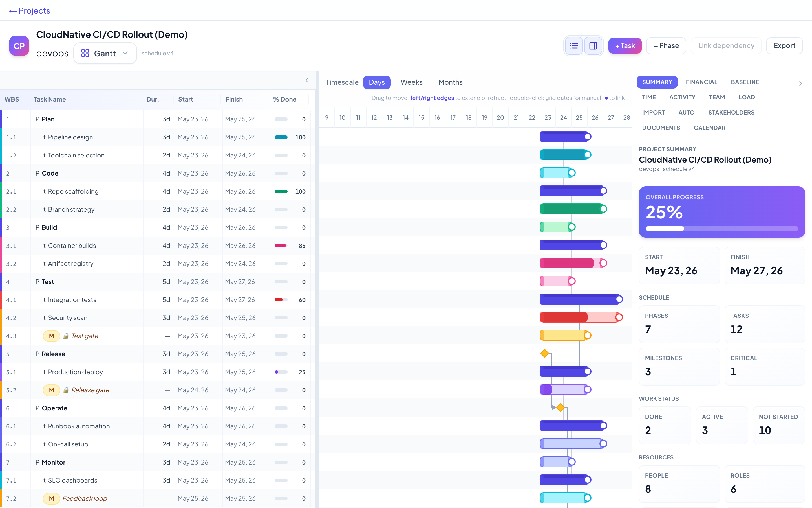Image resolution: width=812 pixels, height=508 pixels.
Task: Open the Gantt view dropdown
Action: tap(105, 53)
